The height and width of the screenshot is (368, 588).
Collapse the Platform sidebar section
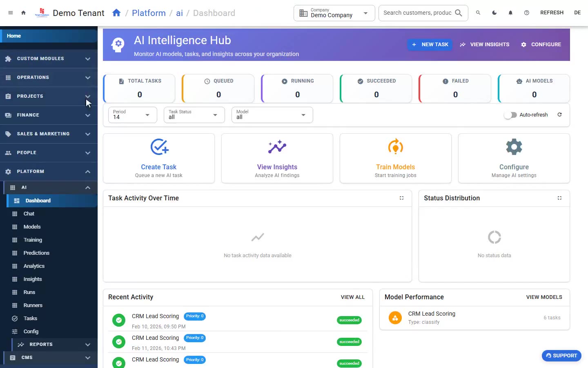tap(49, 172)
